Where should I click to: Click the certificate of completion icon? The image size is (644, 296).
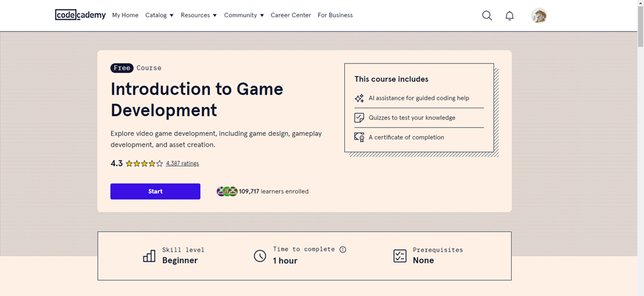(x=359, y=137)
